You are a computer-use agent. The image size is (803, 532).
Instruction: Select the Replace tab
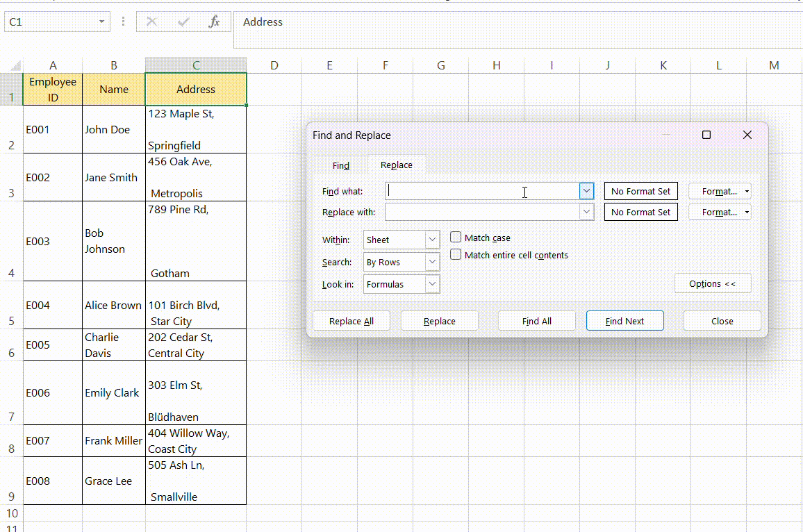397,165
